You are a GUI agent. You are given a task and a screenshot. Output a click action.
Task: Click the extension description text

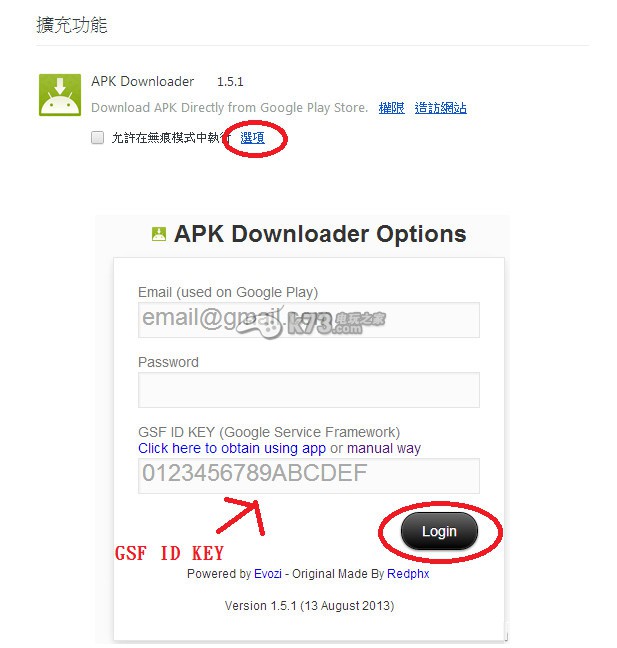[x=229, y=108]
